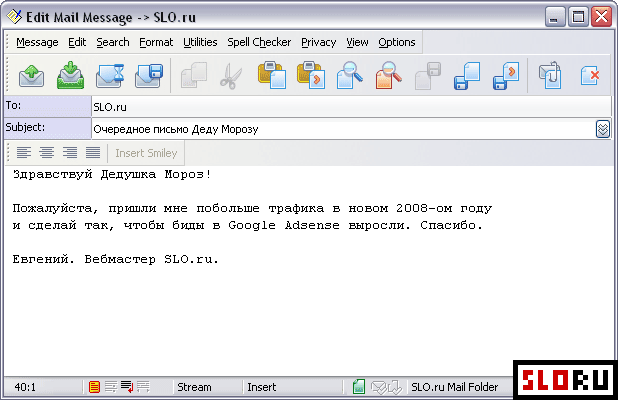This screenshot has height=400, width=618.
Task: Click the send message icon with green up arrow
Action: pos(32,76)
